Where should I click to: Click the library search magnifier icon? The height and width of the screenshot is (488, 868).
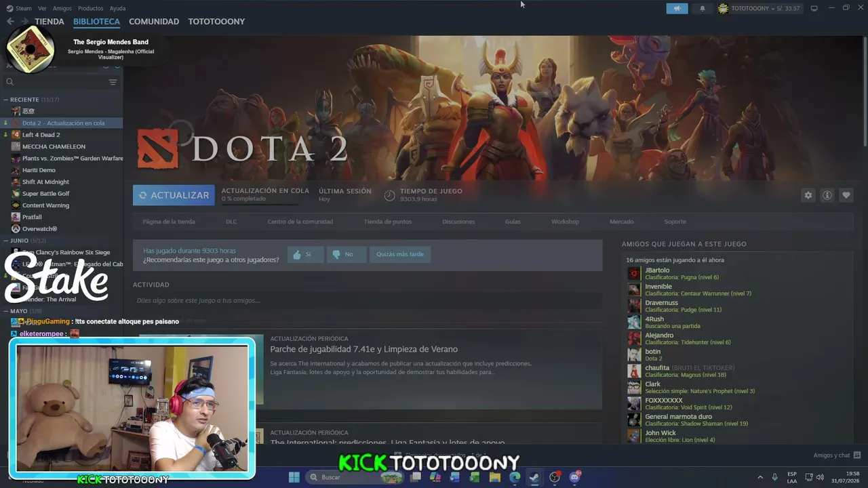pos(9,82)
